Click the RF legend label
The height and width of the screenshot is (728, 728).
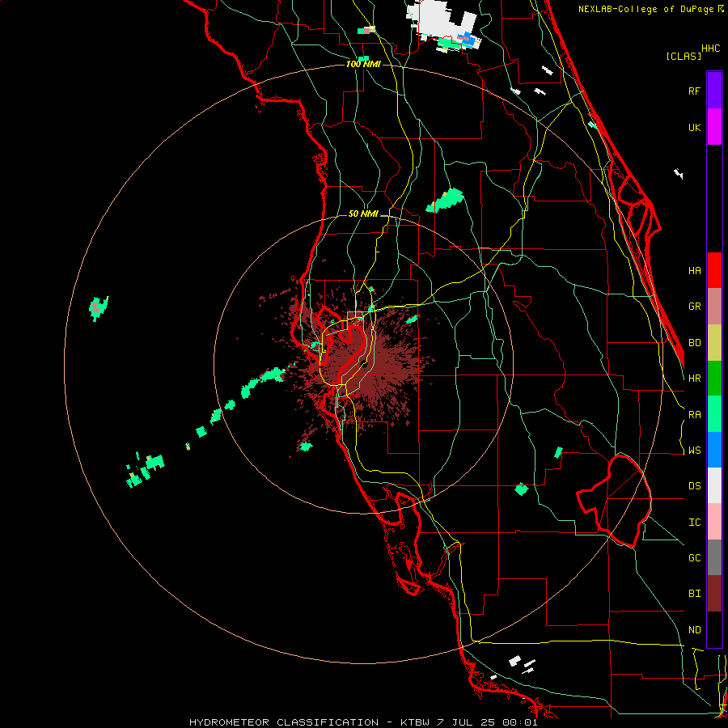(x=694, y=91)
